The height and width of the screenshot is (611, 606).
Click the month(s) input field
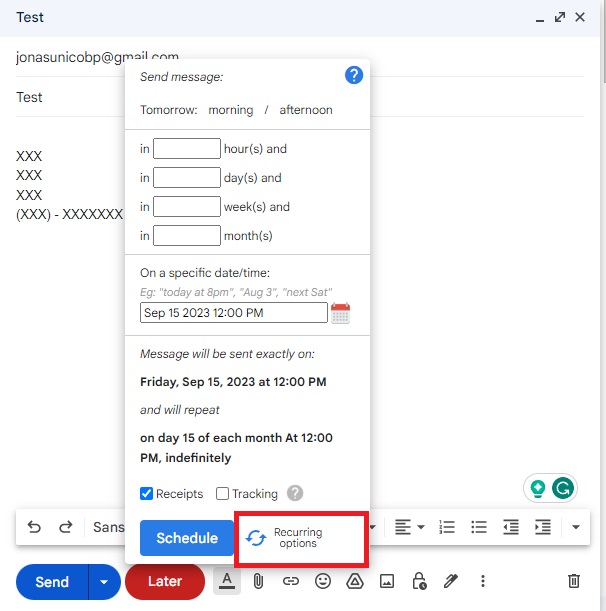tap(187, 235)
